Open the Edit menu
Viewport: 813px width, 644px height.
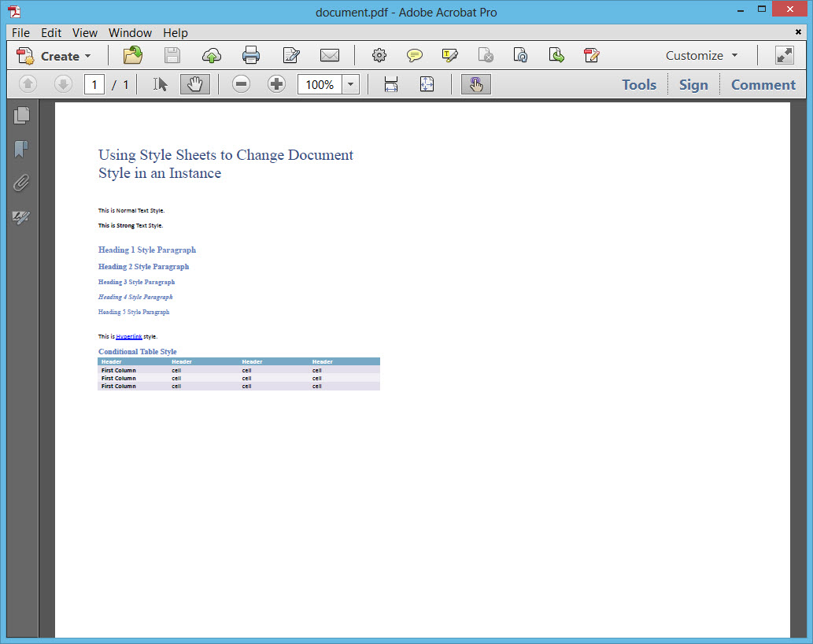51,32
